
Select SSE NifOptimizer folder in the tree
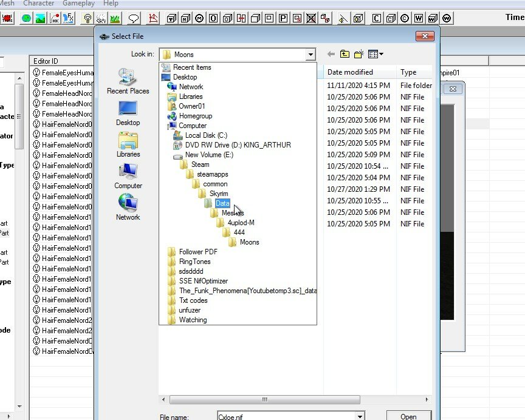coord(203,281)
